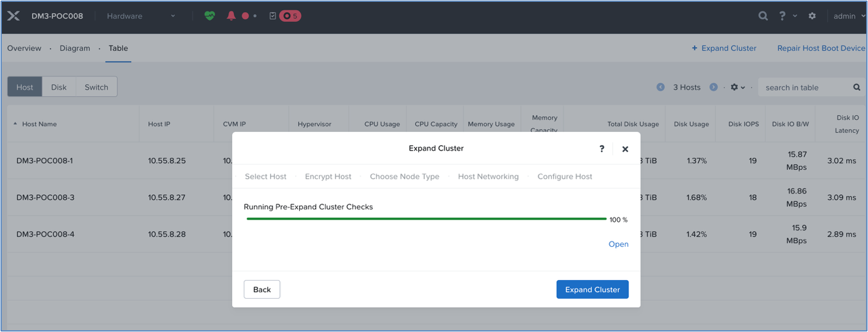868x332 pixels.
Task: Click host IP 10.55.8.27
Action: click(167, 198)
